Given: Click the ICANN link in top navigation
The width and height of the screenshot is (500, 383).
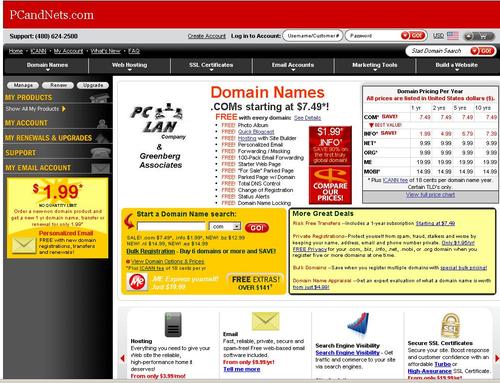Looking at the screenshot, I should [38, 51].
